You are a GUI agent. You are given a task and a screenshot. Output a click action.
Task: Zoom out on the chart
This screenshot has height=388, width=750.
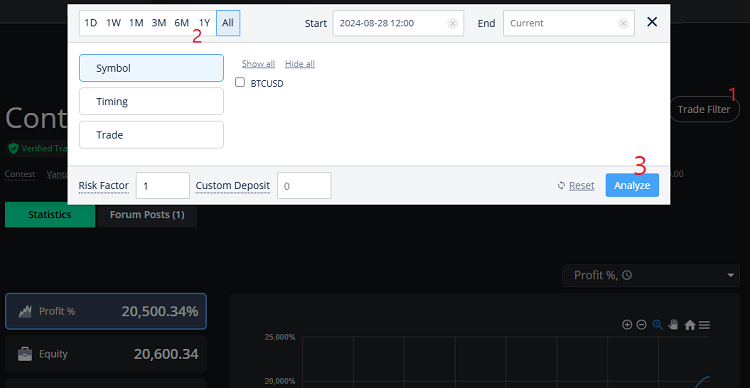(641, 325)
